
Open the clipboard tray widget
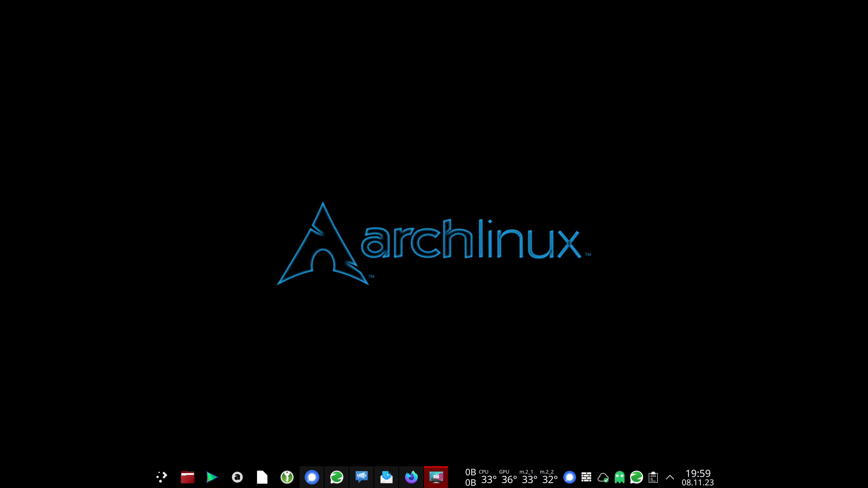coord(653,477)
